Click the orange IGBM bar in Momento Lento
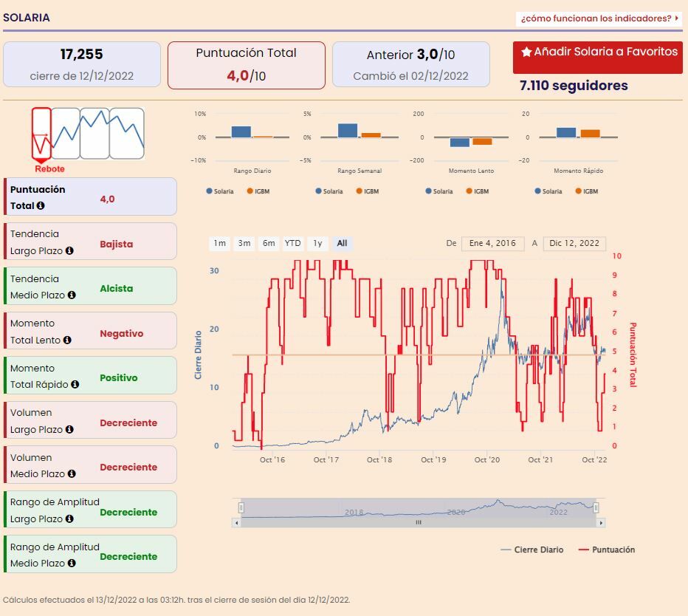The width and height of the screenshot is (688, 616). click(482, 141)
